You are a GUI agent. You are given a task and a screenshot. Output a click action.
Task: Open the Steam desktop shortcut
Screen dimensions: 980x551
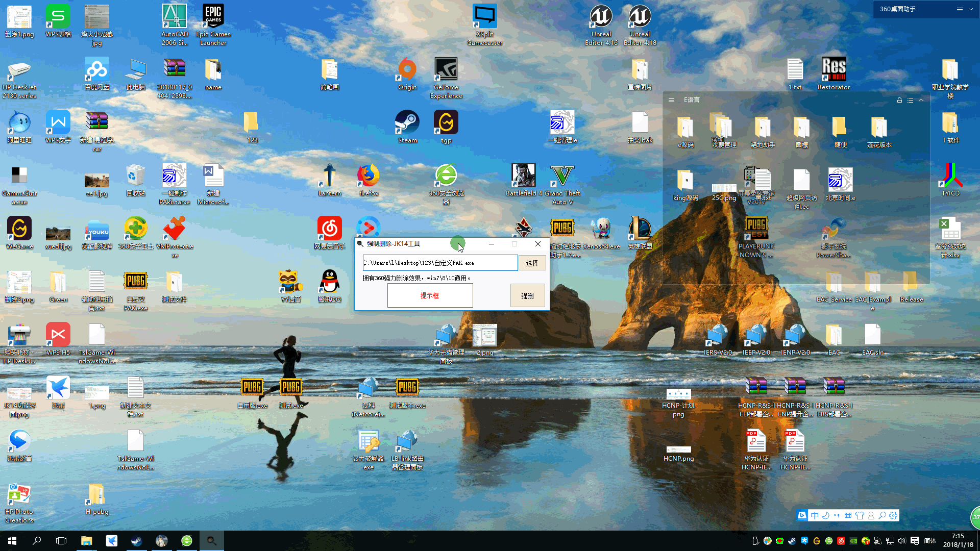pos(407,123)
